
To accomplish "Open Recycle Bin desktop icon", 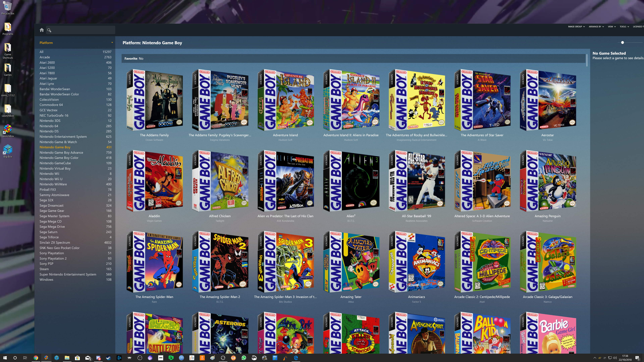I will [8, 8].
